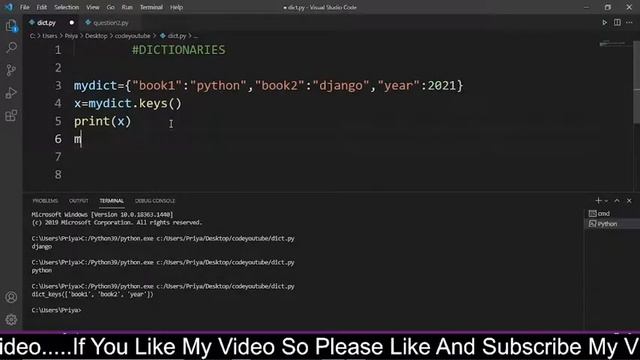640x360 pixels.
Task: Click print(x) on line 5
Action: coord(102,121)
